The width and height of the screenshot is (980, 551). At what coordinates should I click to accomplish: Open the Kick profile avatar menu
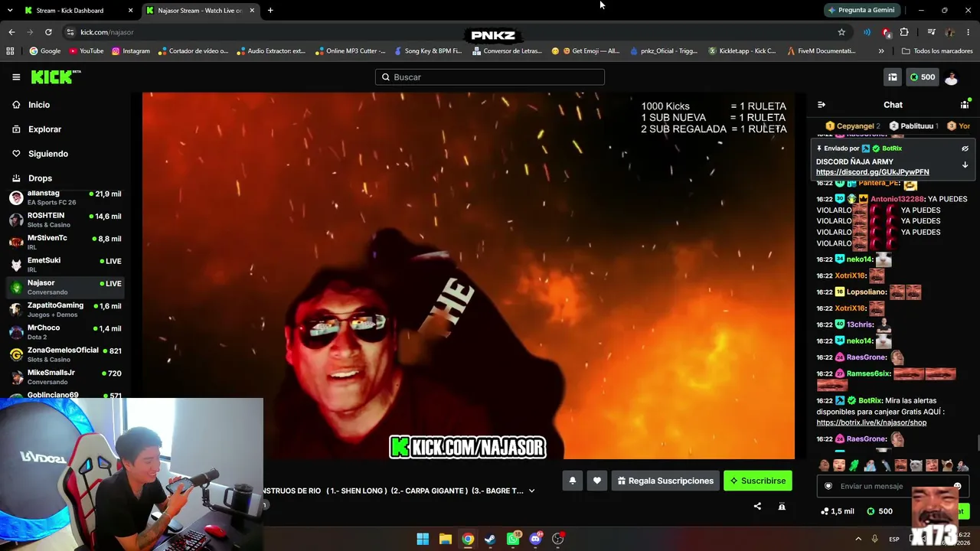[x=951, y=77]
